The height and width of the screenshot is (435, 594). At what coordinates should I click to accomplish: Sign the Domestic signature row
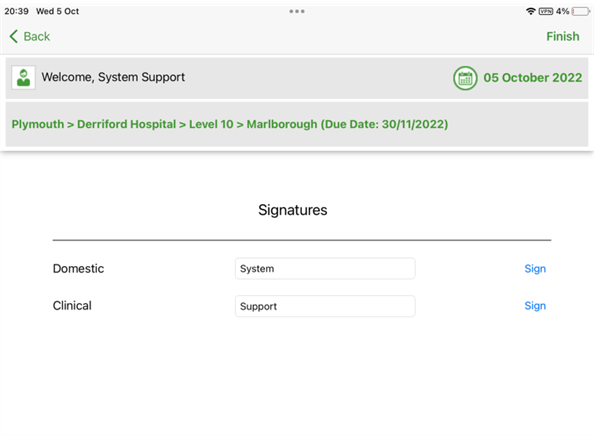pyautogui.click(x=535, y=269)
